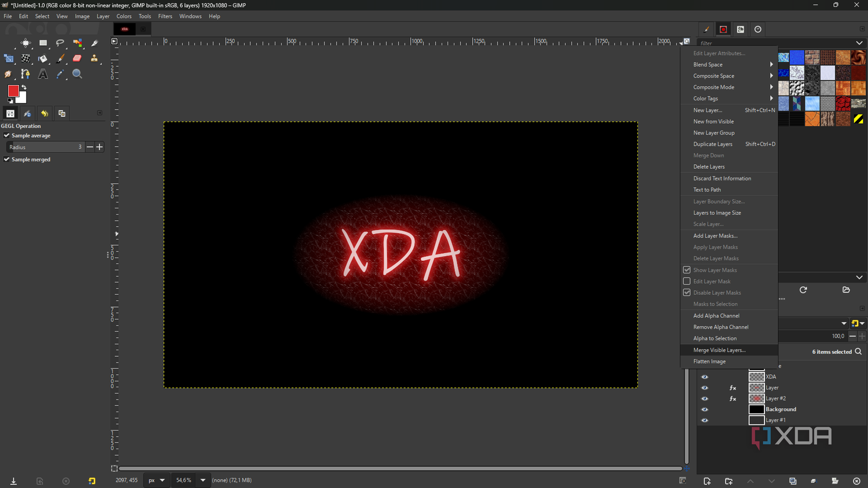Activate the Eraser tool
The image size is (868, 488).
(77, 58)
